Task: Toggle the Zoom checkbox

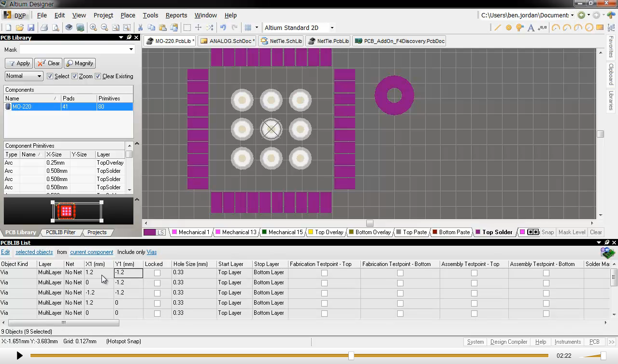Action: pyautogui.click(x=75, y=76)
